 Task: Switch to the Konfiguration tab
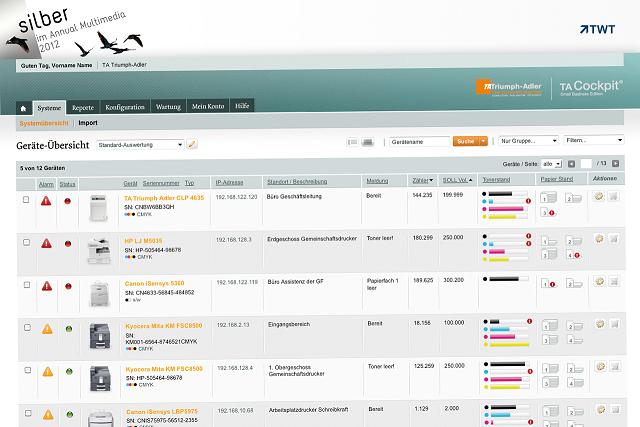tap(125, 107)
